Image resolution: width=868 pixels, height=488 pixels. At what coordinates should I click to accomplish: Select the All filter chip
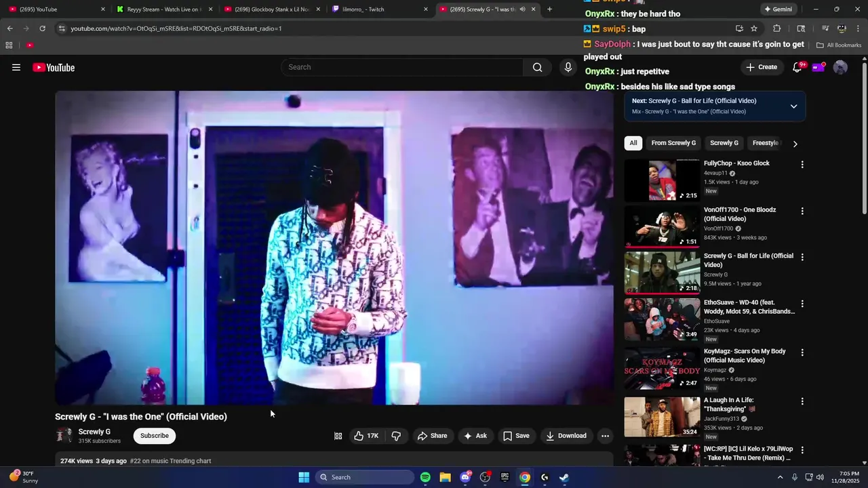[x=633, y=143]
